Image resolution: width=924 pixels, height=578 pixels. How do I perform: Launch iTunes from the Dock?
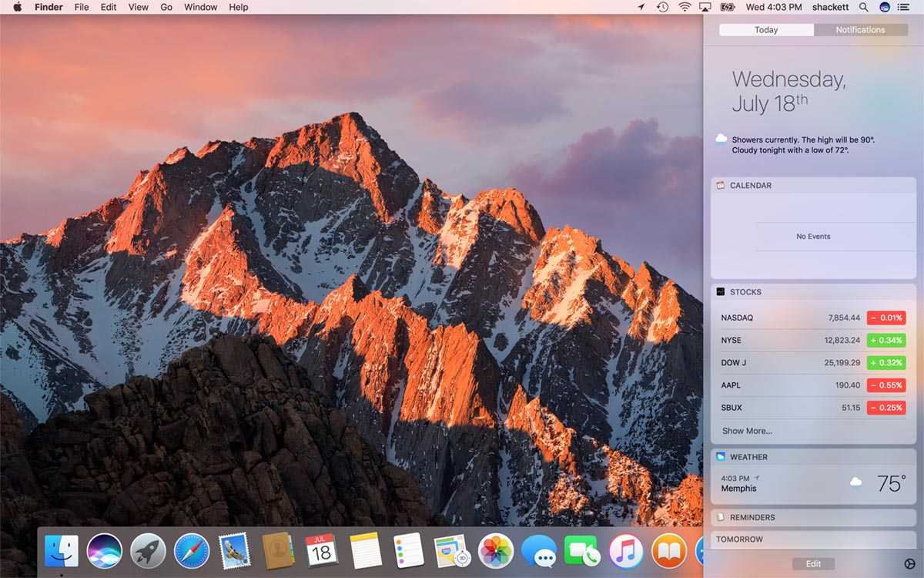tap(626, 551)
